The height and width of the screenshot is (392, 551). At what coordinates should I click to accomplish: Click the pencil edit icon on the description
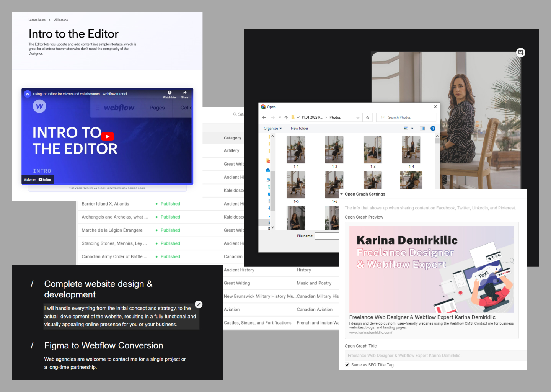[x=199, y=304]
